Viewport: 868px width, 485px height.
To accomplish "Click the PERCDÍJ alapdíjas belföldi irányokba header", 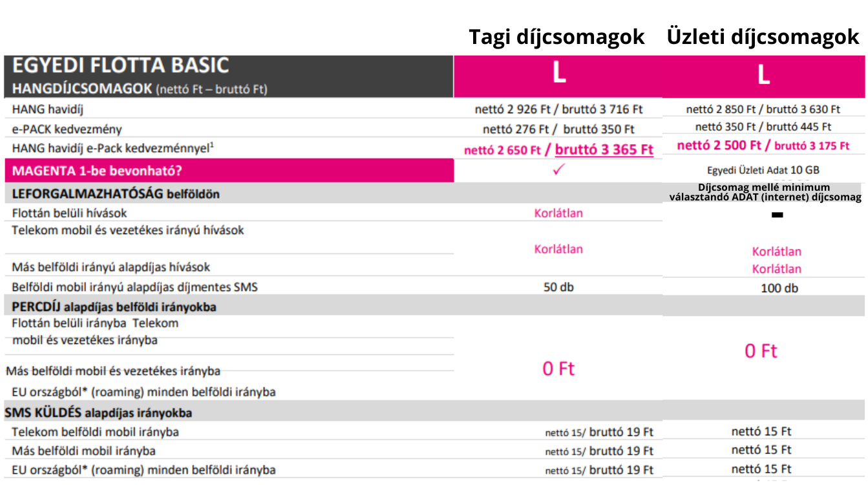I will (114, 307).
